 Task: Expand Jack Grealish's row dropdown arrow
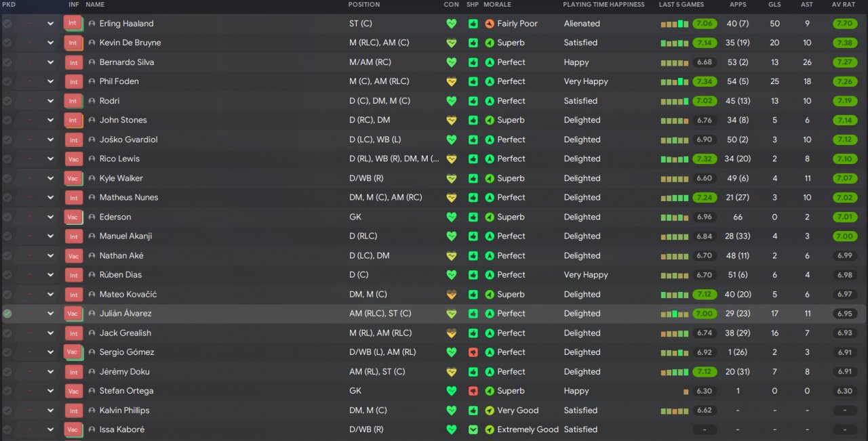(x=50, y=333)
